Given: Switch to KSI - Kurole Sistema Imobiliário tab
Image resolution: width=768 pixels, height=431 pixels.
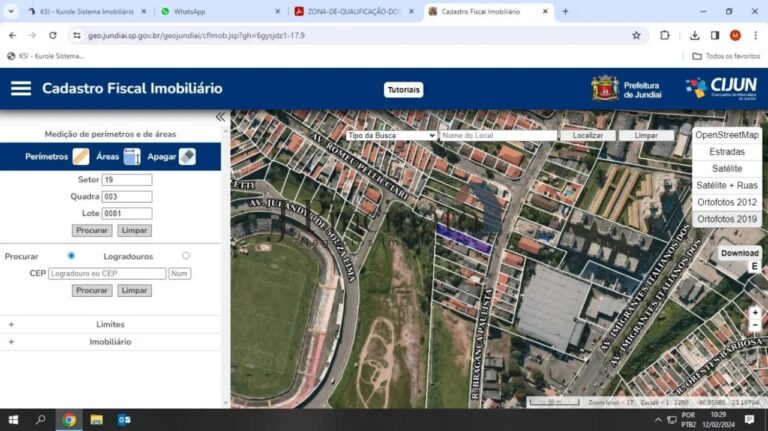Looking at the screenshot, I should 87,11.
